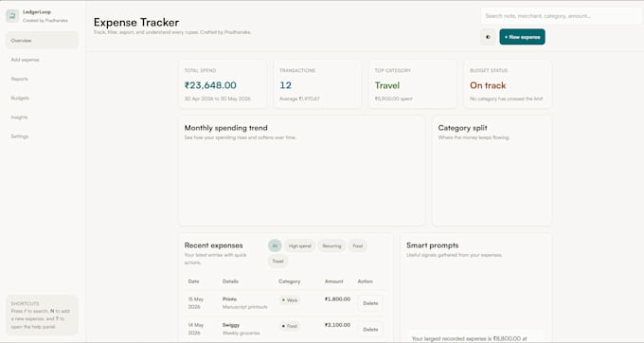Screen dimensions: 644x343
Task: Click the Printo merchant name
Action: pos(229,299)
